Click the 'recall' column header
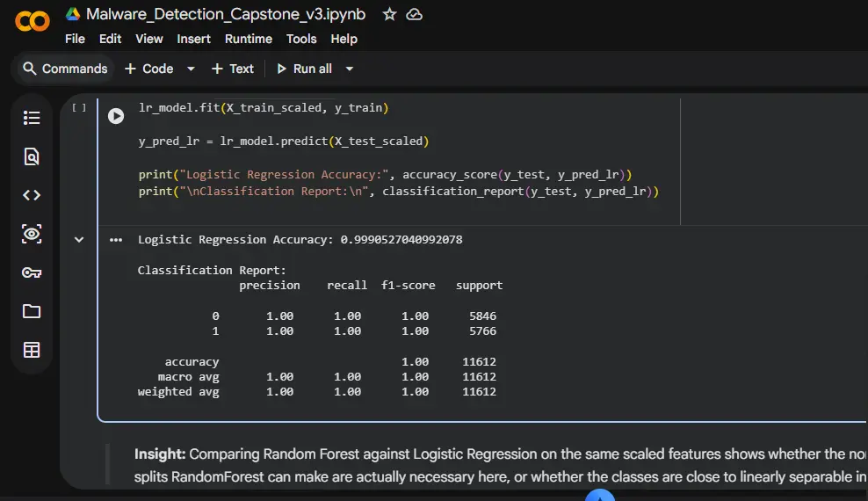Image resolution: width=868 pixels, height=501 pixels. (346, 285)
